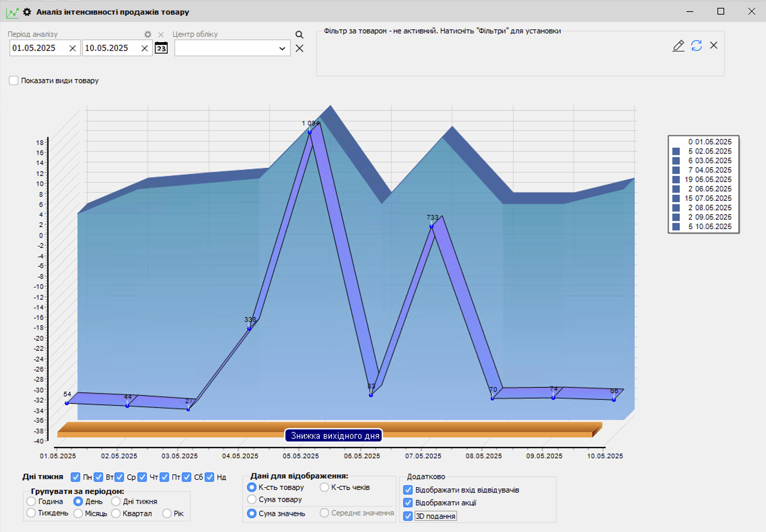Click the pencil edit filter icon
Viewport: 766px width, 532px height.
click(678, 46)
